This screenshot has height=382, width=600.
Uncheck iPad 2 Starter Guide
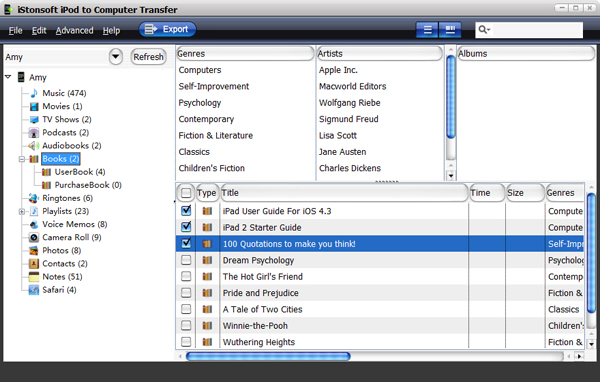pos(186,227)
